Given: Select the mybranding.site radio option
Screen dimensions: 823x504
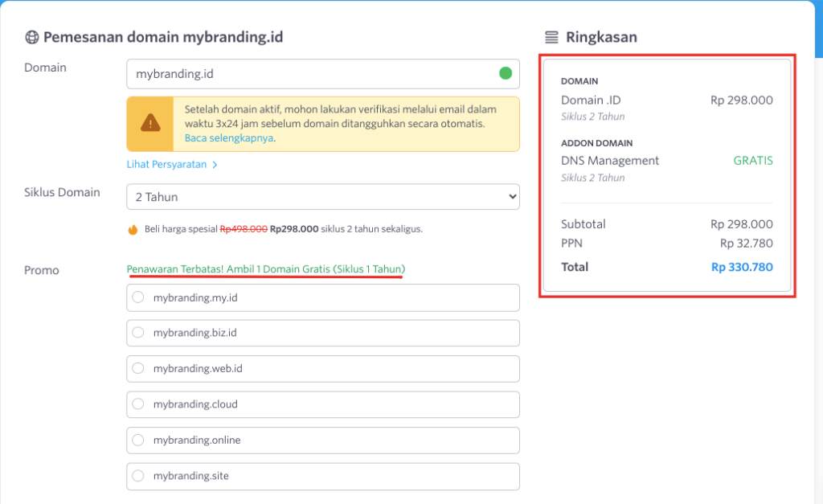Looking at the screenshot, I should tap(137, 476).
